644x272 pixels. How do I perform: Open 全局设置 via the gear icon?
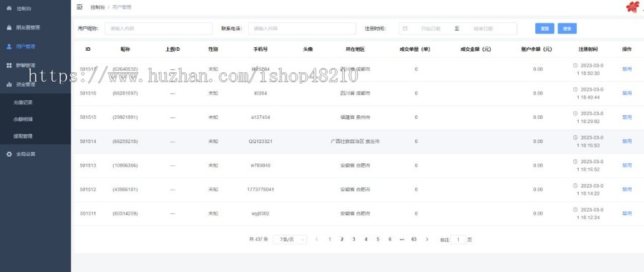tap(9, 154)
